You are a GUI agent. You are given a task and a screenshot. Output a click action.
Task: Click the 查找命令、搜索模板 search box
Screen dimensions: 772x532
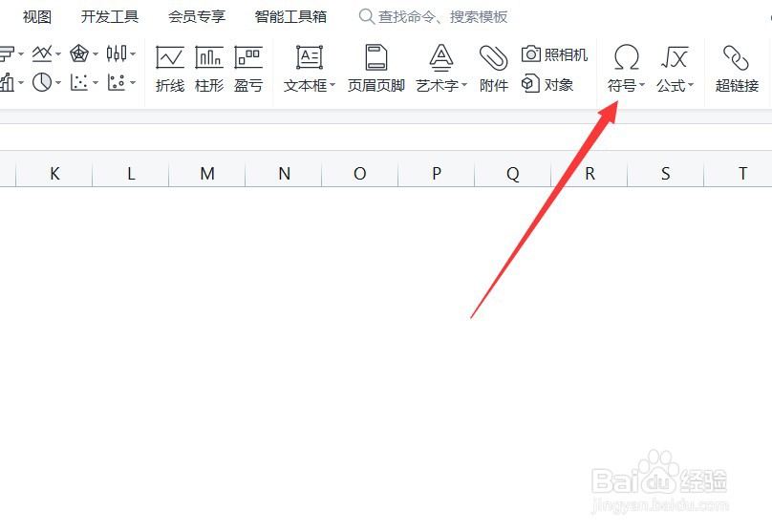point(433,17)
